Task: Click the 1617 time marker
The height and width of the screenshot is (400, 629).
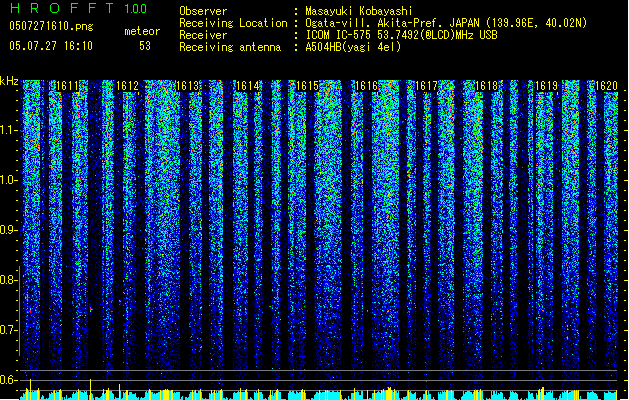Action: (x=427, y=86)
